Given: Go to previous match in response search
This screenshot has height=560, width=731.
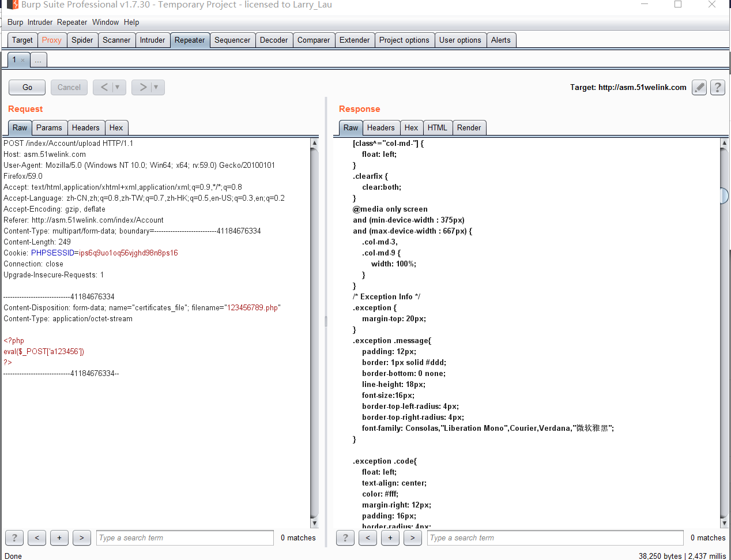Looking at the screenshot, I should (368, 538).
